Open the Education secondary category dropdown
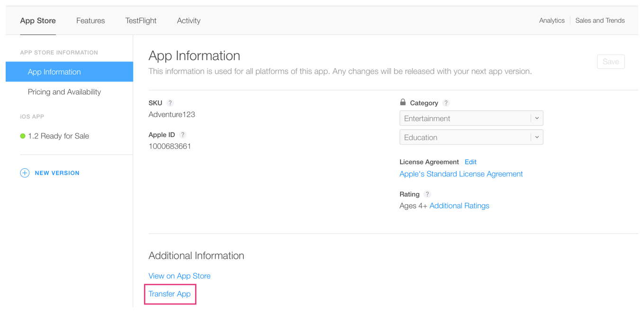 tap(471, 137)
